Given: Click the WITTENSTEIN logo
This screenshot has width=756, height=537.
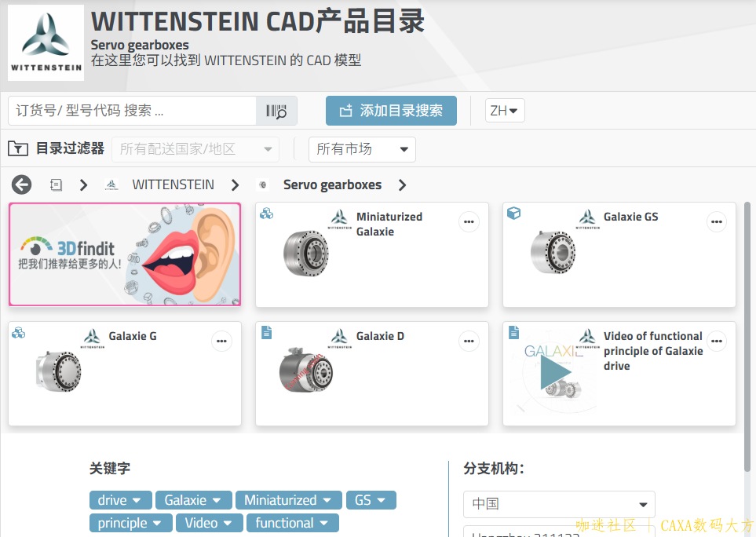Looking at the screenshot, I should (46, 43).
